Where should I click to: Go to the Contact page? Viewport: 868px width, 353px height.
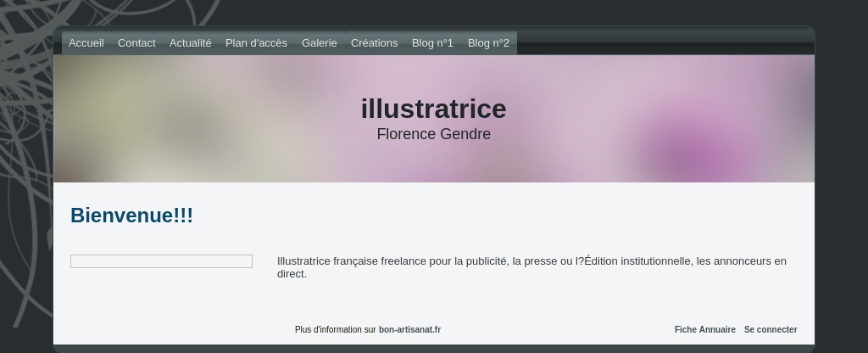[x=136, y=43]
